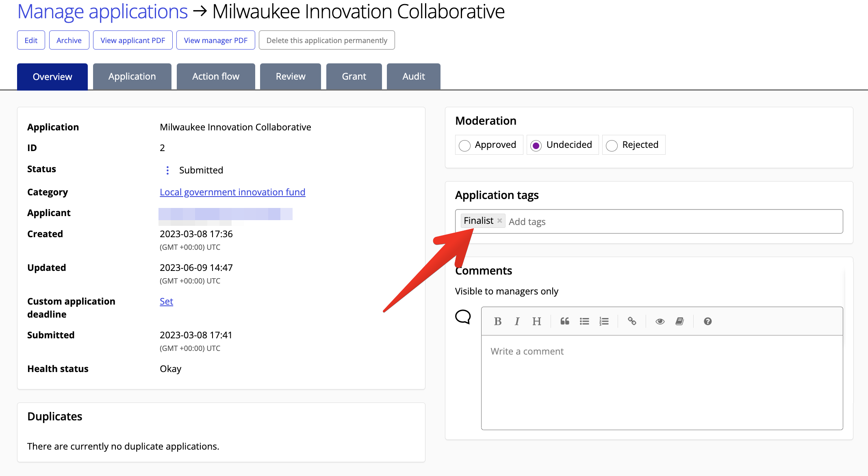Select the Approved moderation option
Viewport: 868px width, 476px height.
click(x=465, y=145)
